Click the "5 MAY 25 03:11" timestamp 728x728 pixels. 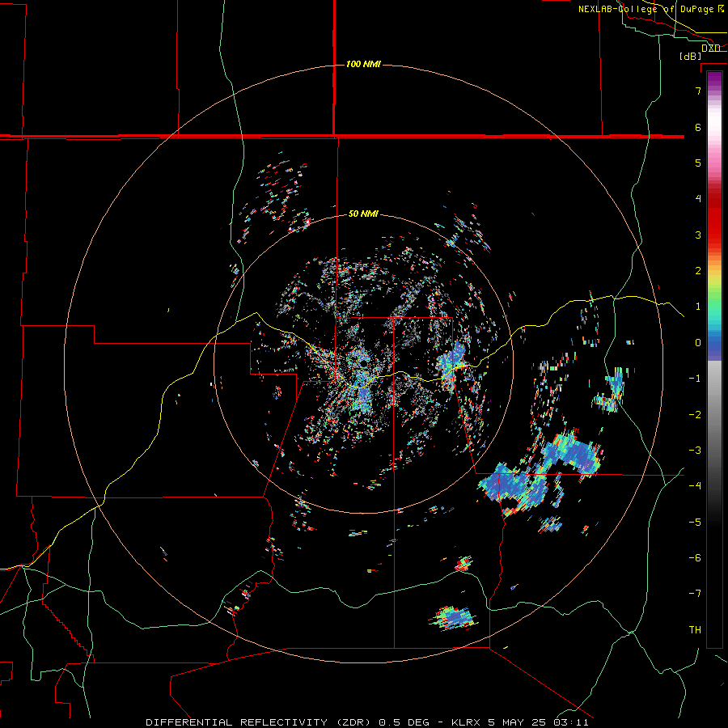(538, 722)
